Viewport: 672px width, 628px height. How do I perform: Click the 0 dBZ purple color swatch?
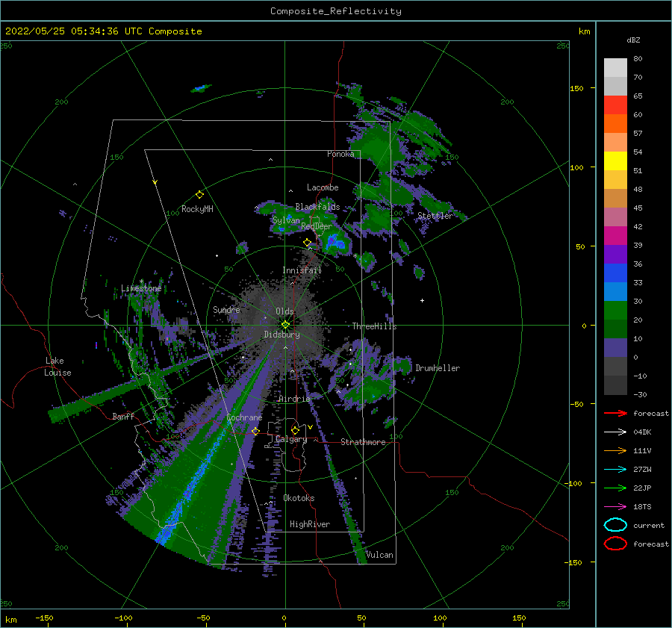coord(615,348)
